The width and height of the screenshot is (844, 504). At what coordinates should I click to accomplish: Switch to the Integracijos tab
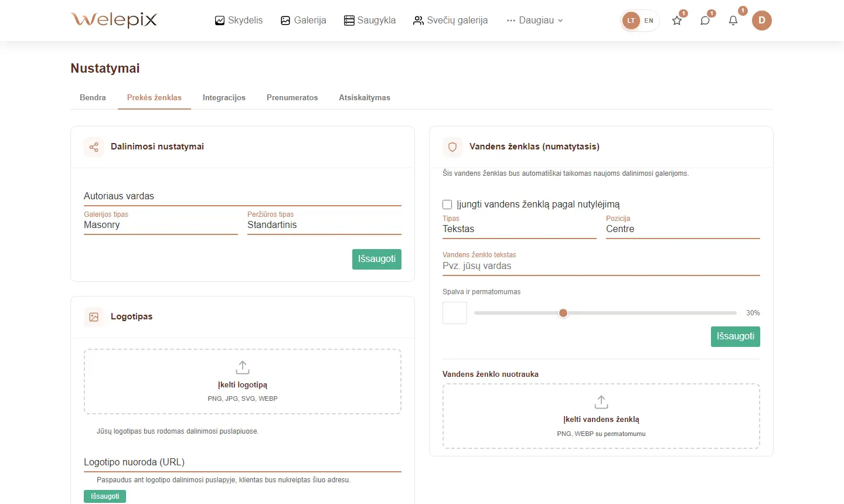click(224, 98)
